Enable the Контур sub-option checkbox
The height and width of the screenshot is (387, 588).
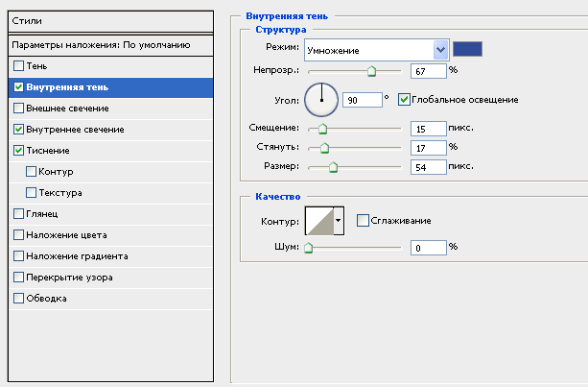tap(33, 172)
